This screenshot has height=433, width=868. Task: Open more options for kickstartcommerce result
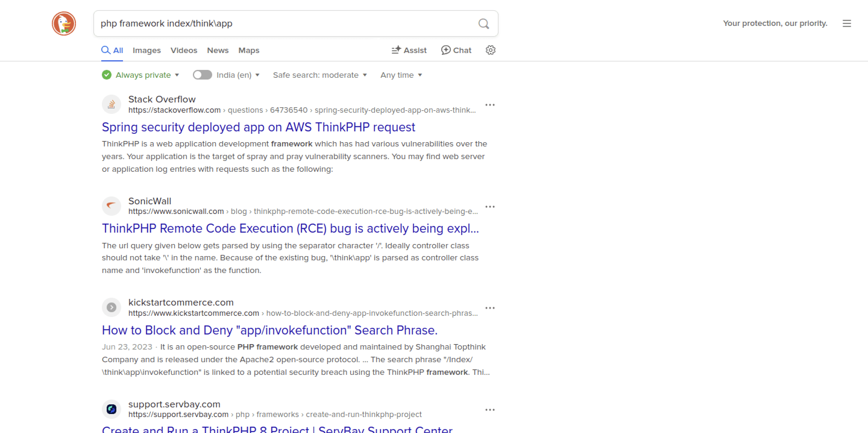coord(490,308)
